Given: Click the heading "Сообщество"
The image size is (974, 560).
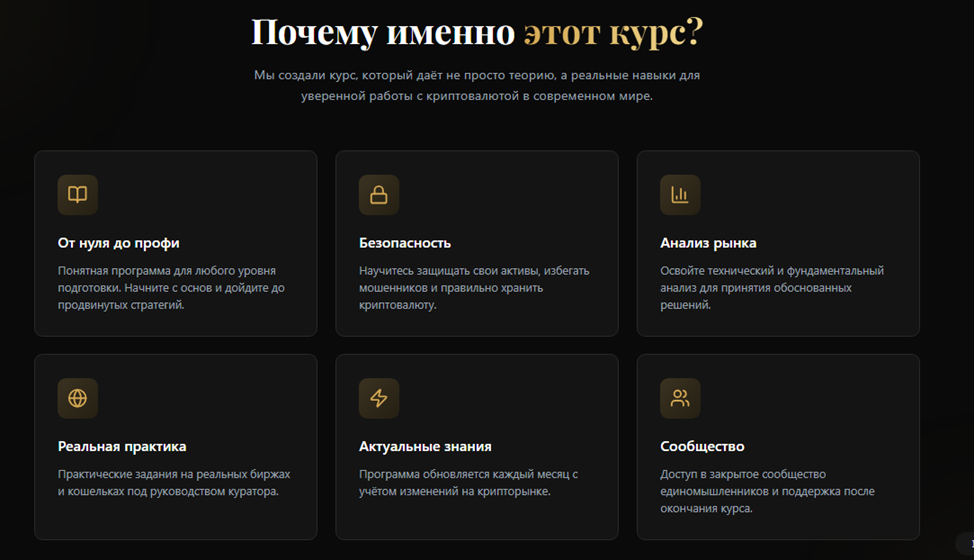Looking at the screenshot, I should coord(702,446).
